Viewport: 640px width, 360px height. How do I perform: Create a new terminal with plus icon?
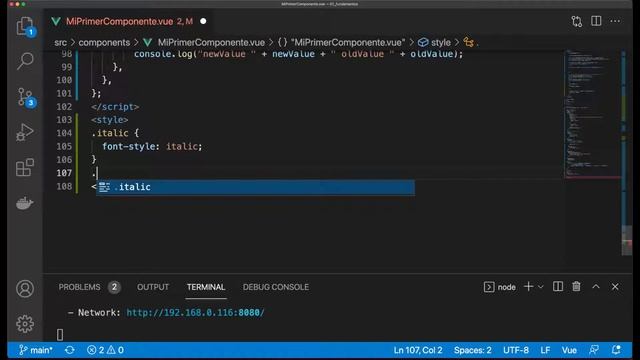coord(528,287)
